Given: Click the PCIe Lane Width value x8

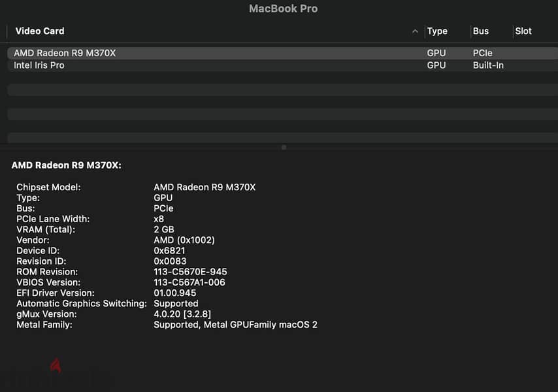Looking at the screenshot, I should pos(159,219).
